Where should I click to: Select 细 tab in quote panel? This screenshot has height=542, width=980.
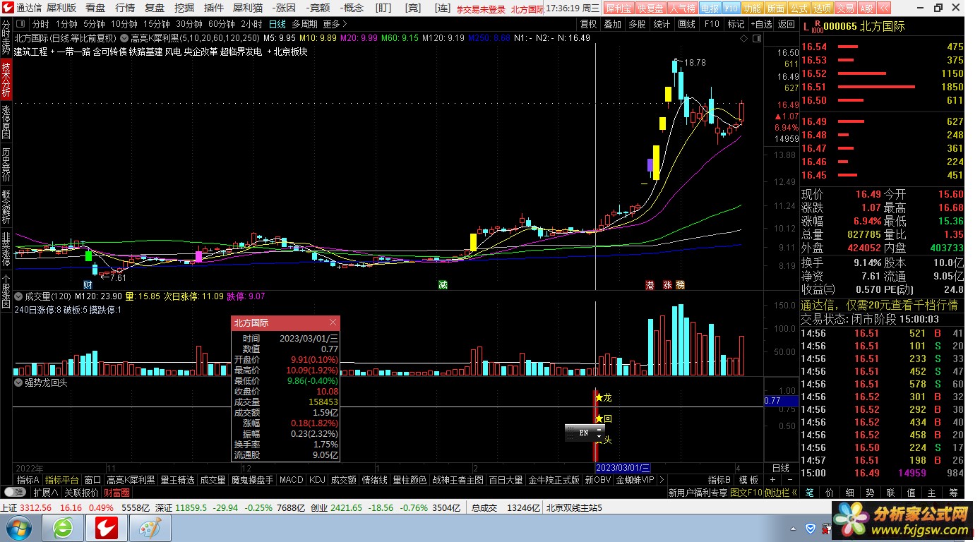pos(850,493)
